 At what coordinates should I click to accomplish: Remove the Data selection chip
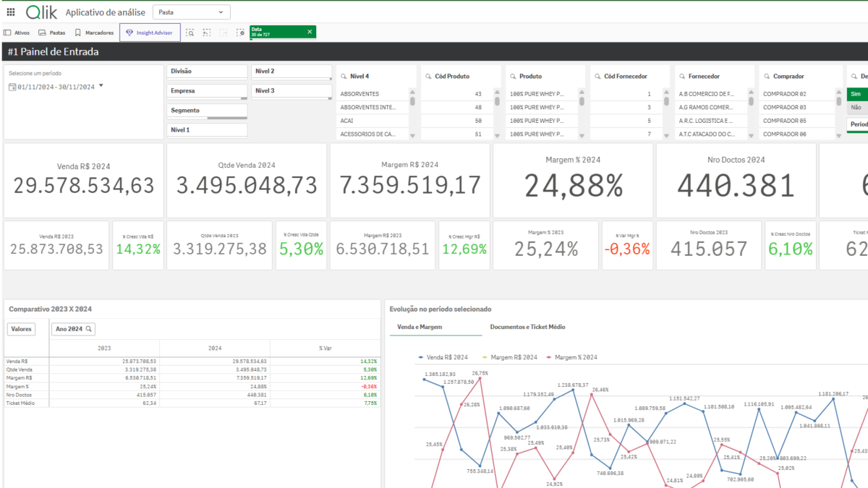[x=310, y=32]
